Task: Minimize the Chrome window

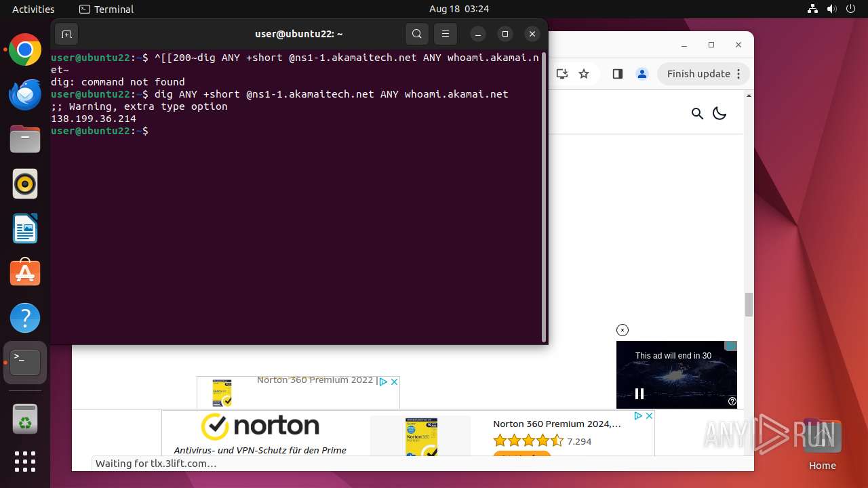Action: [x=684, y=45]
